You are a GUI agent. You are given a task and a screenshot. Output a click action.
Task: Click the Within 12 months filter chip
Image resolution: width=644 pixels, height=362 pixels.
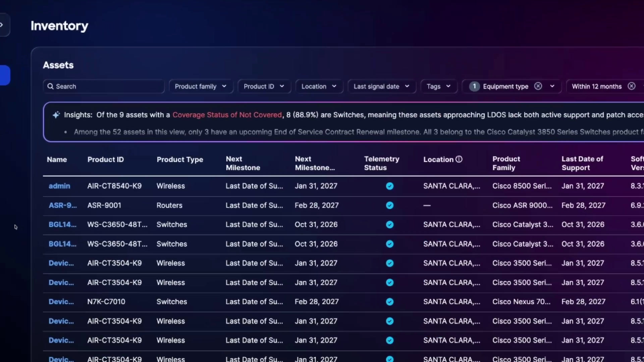coord(597,86)
